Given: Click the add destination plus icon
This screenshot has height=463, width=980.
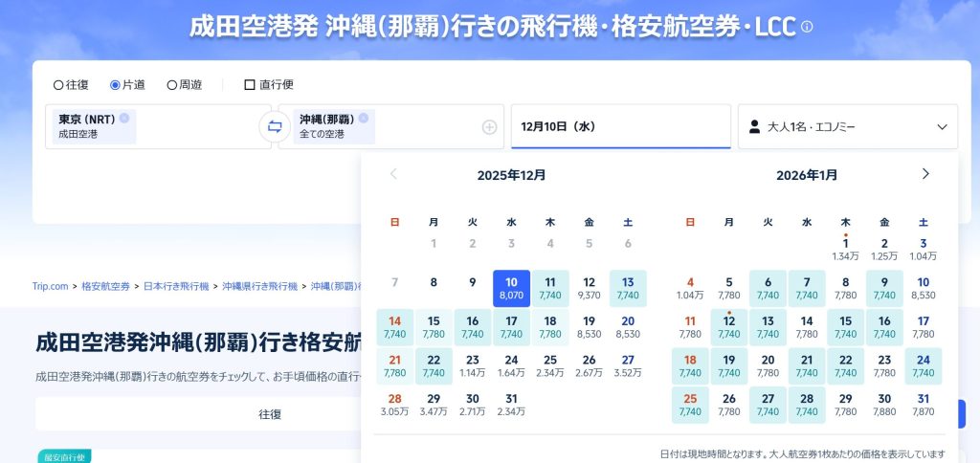Looking at the screenshot, I should click(x=489, y=127).
